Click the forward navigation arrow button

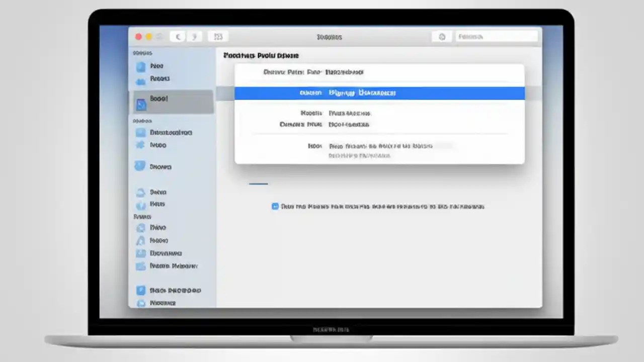(x=195, y=36)
